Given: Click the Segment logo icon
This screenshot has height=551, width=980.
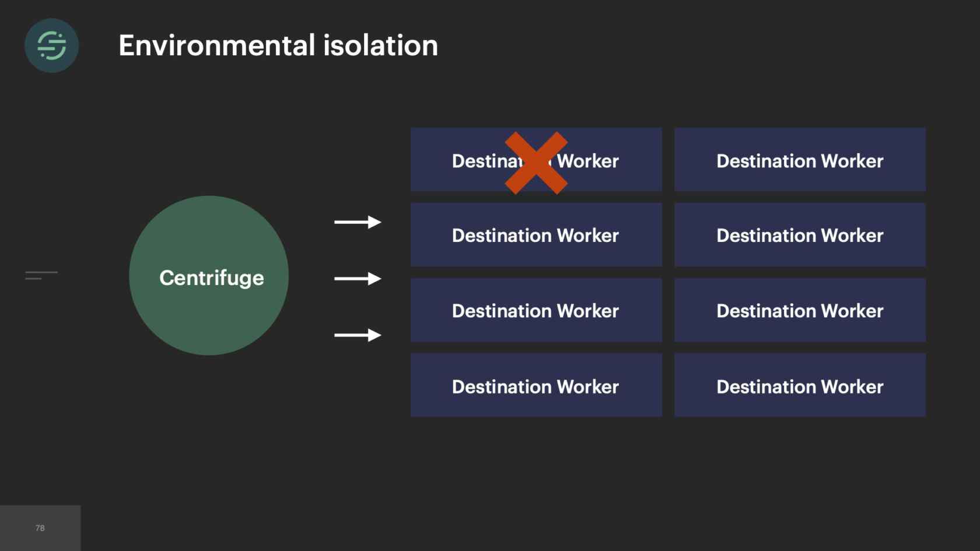Looking at the screenshot, I should (51, 45).
